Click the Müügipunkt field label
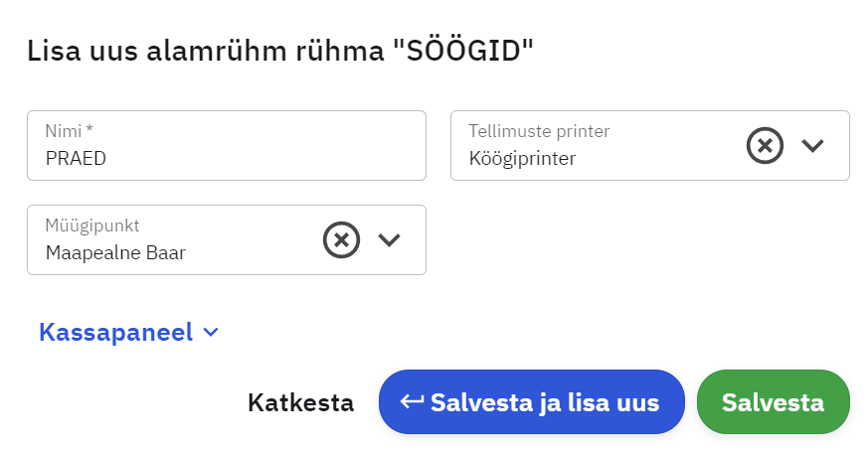The width and height of the screenshot is (868, 451). pyautogui.click(x=92, y=225)
